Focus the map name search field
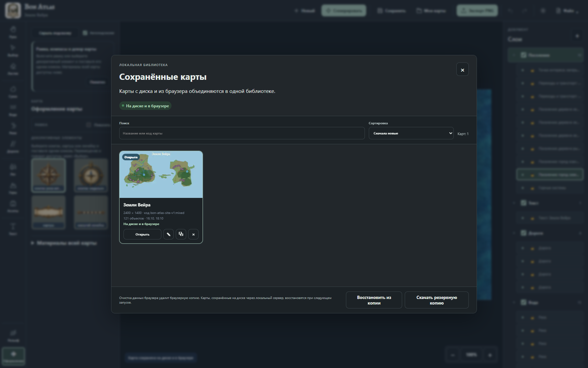This screenshot has width=588, height=368. click(x=242, y=133)
